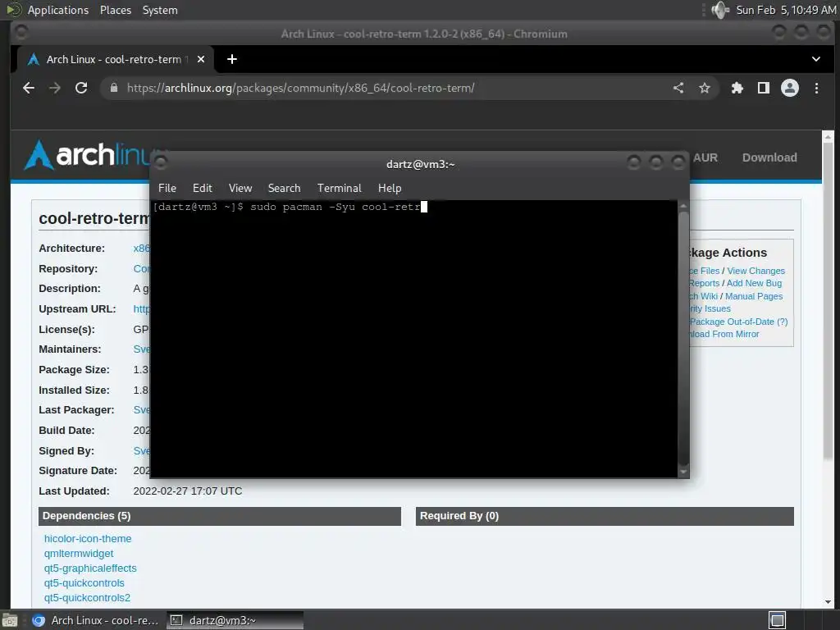
Task: Expand the tab search chevron
Action: tap(816, 59)
